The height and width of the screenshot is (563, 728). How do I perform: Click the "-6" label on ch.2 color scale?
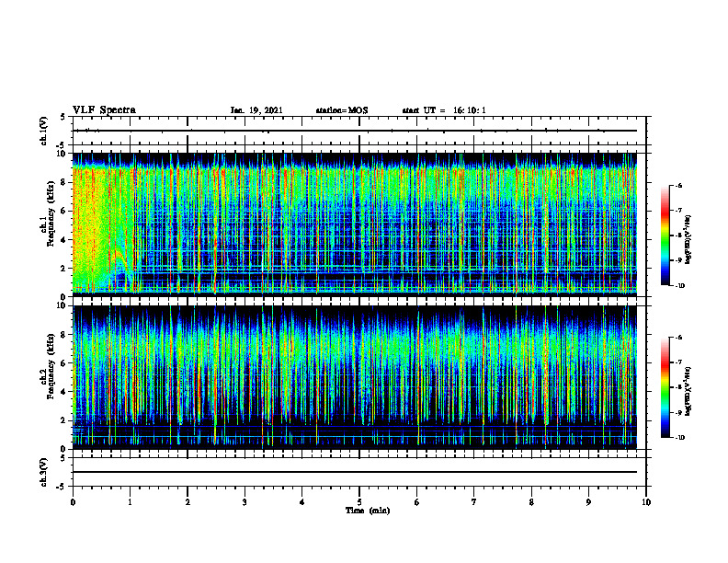pyautogui.click(x=678, y=338)
